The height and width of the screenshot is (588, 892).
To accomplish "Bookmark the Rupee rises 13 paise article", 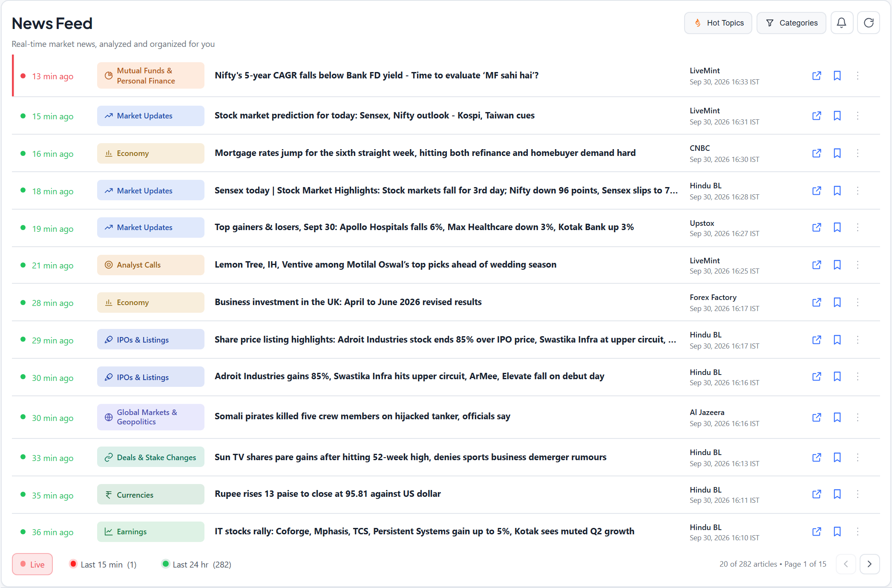I will [837, 494].
